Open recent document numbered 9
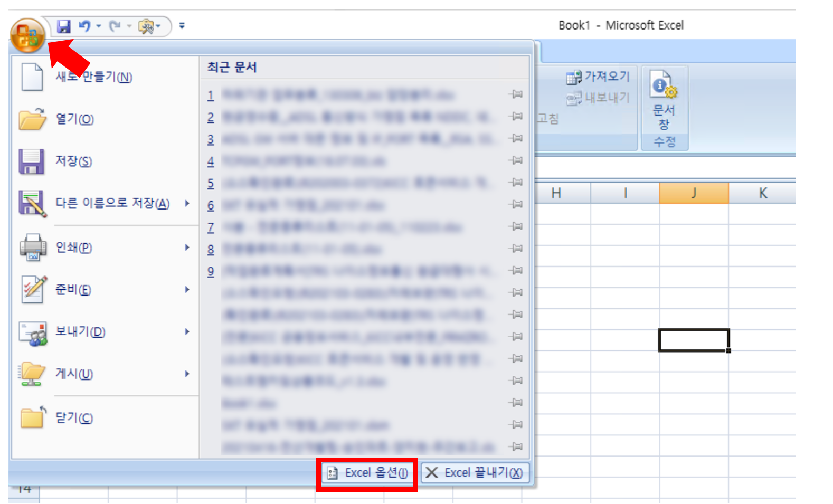 coord(354,271)
